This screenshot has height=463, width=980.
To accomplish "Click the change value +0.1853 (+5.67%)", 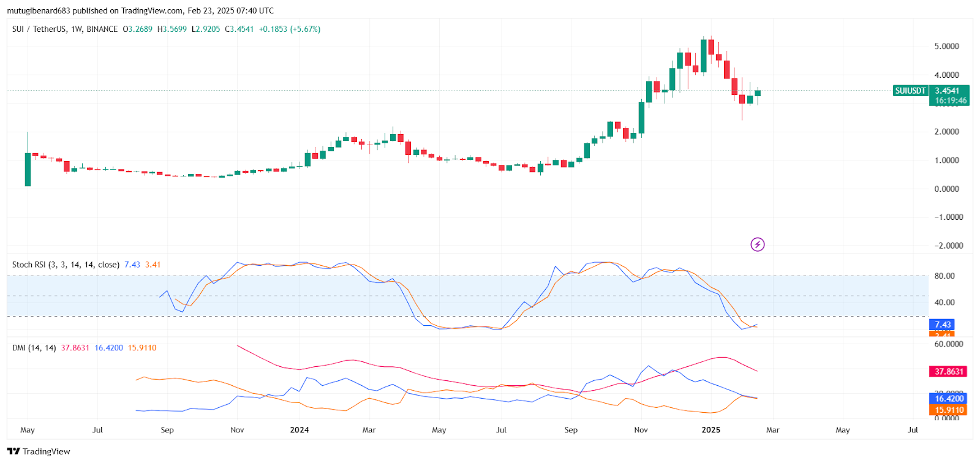I will pos(290,29).
